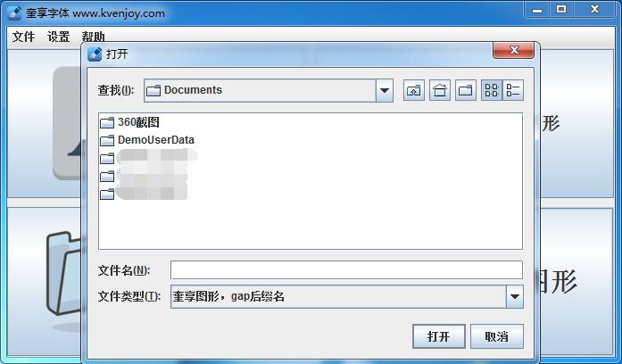Switch to list view icon
The height and width of the screenshot is (364, 622).
tap(492, 90)
